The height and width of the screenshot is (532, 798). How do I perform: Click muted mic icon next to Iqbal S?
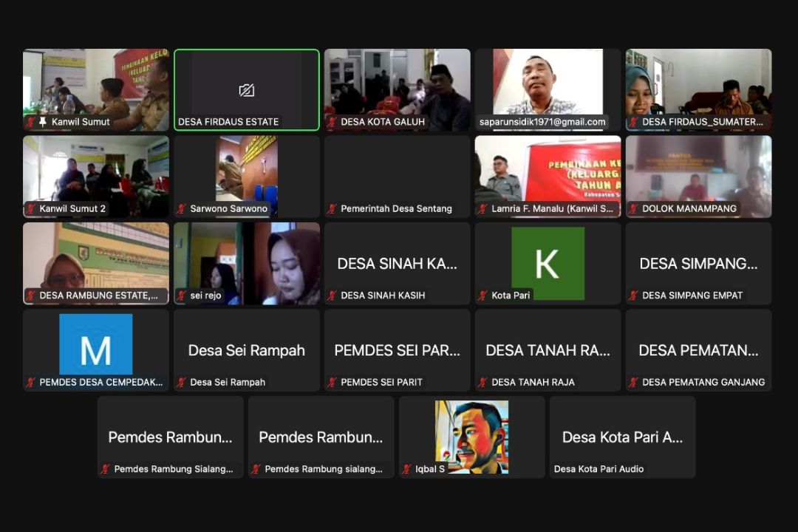coord(407,469)
